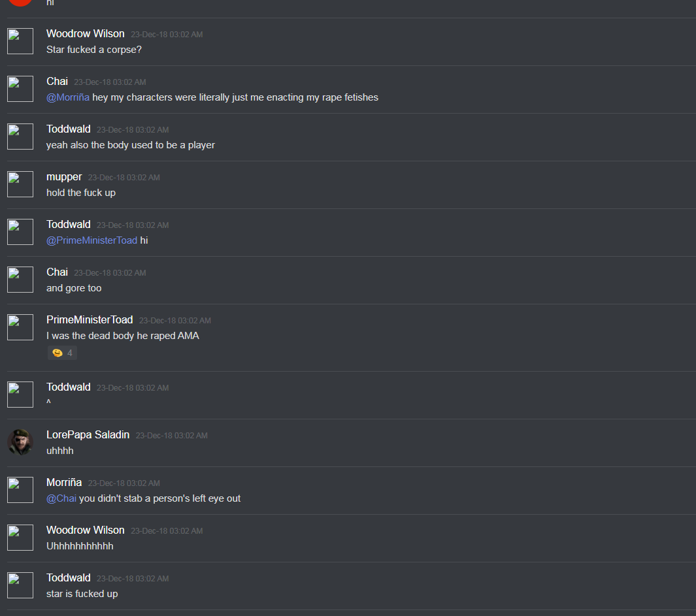
Task: Open the @PrimeMinisterToad mention link
Action: (92, 240)
